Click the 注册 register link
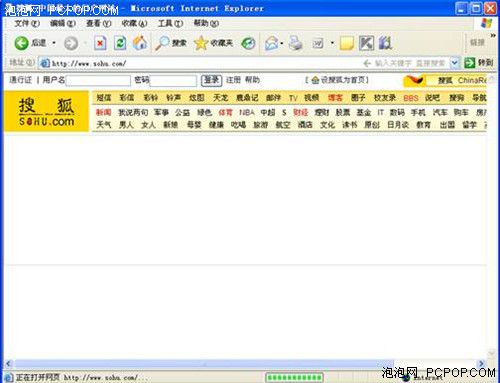 (x=233, y=80)
